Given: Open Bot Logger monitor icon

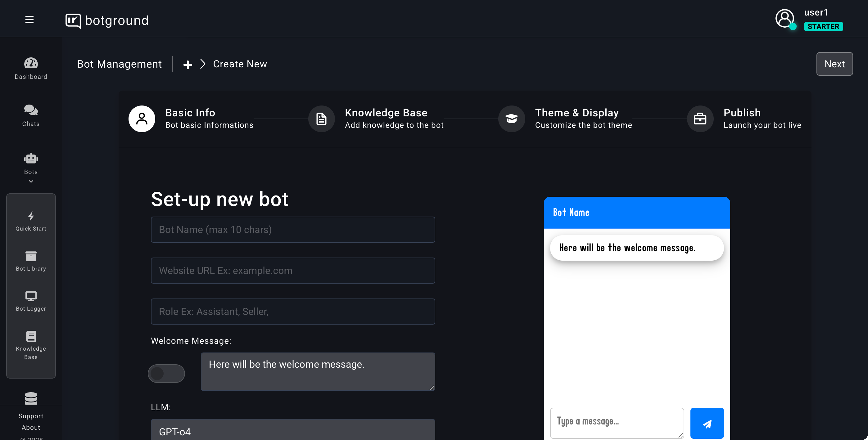Looking at the screenshot, I should [x=31, y=296].
